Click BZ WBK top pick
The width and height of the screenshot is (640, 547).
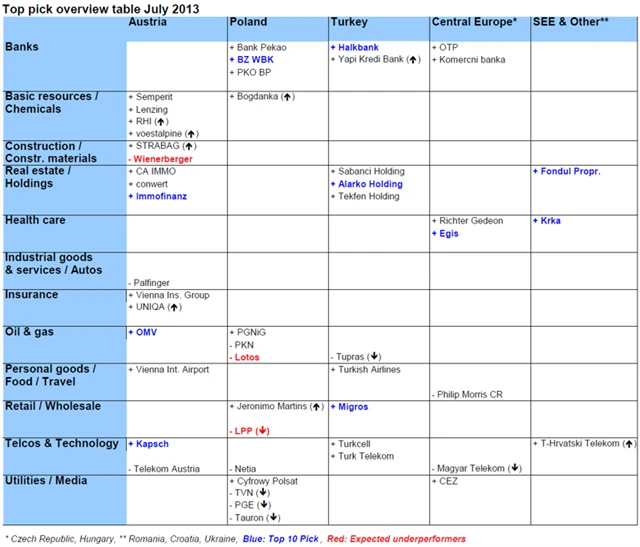[x=251, y=60]
